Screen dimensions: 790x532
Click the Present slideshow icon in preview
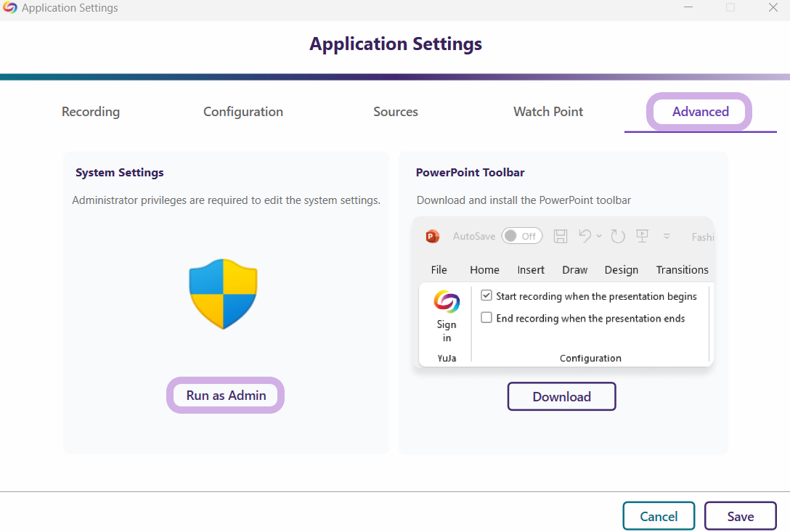(x=642, y=236)
